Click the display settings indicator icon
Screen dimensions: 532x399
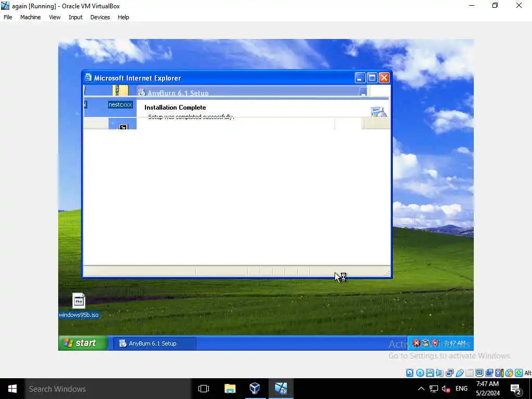click(479, 373)
